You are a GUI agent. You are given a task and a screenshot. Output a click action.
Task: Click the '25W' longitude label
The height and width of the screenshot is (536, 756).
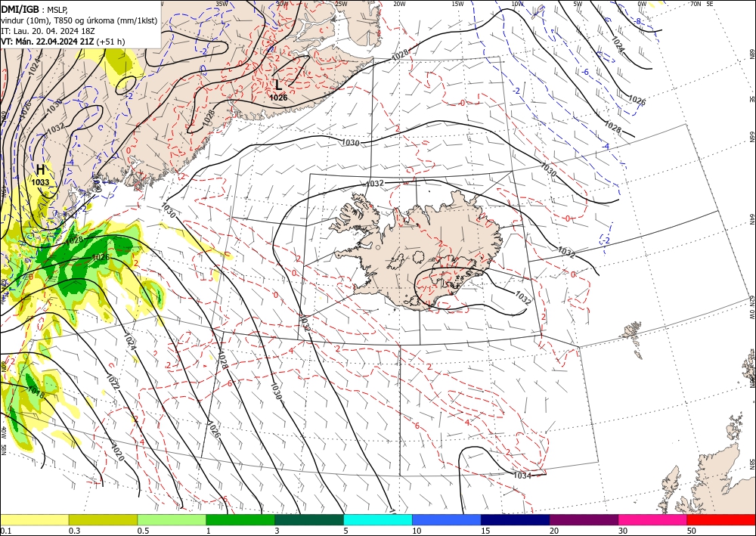[341, 4]
